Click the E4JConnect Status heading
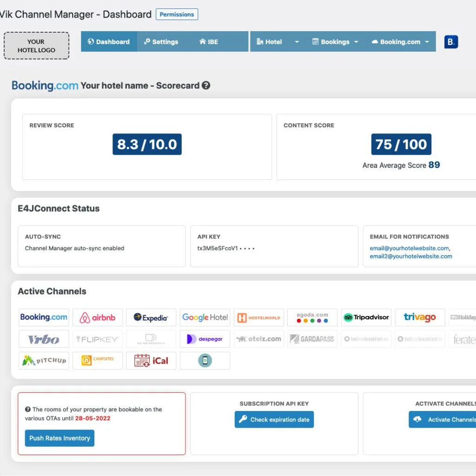 tap(59, 209)
